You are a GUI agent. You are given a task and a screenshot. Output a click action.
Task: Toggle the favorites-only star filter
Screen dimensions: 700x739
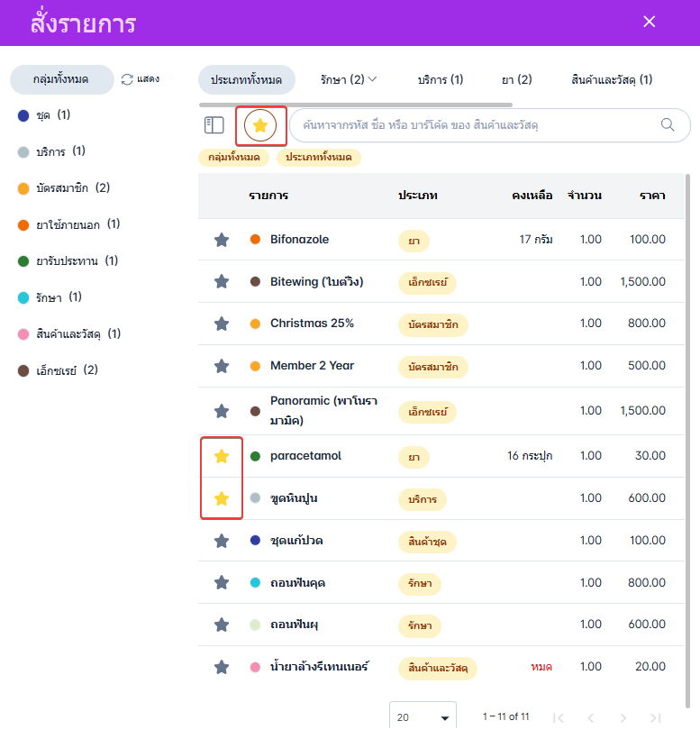[x=260, y=126]
